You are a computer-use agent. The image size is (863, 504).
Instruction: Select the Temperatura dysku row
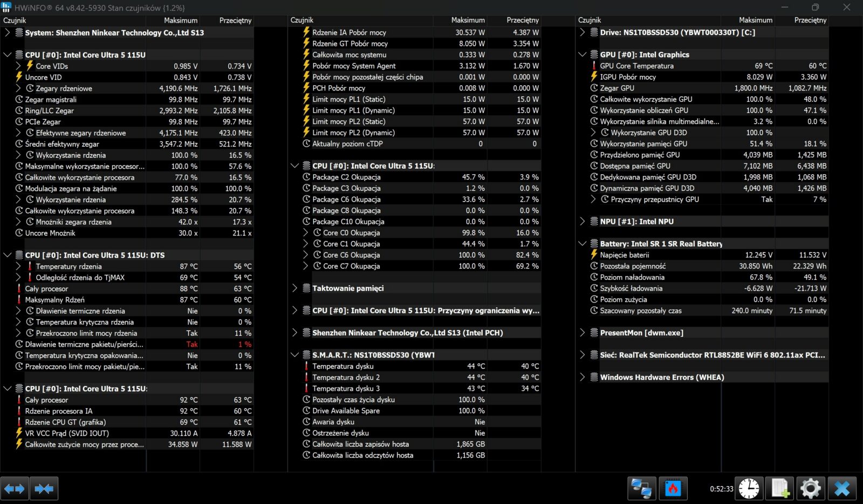pyautogui.click(x=343, y=366)
